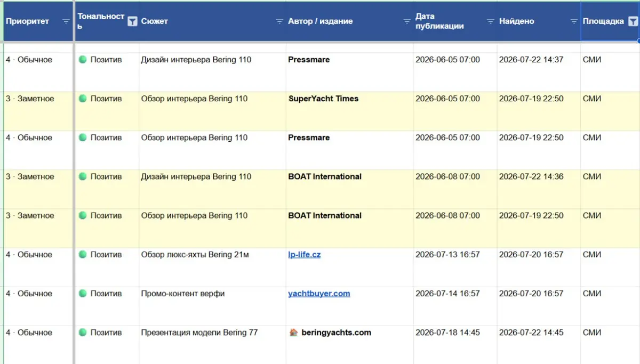Select the BOAT International cell found 2026-07-22 14:36
Screen dimensions: 640x364
[x=349, y=189]
